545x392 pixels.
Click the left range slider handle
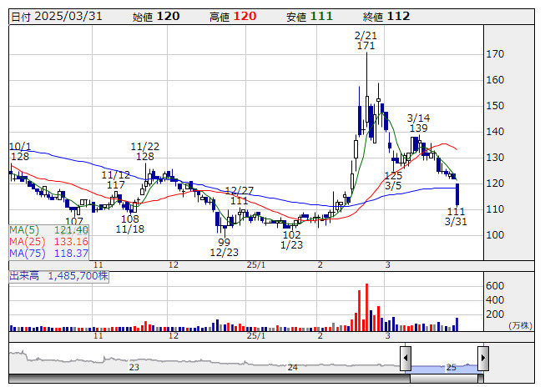click(x=406, y=359)
